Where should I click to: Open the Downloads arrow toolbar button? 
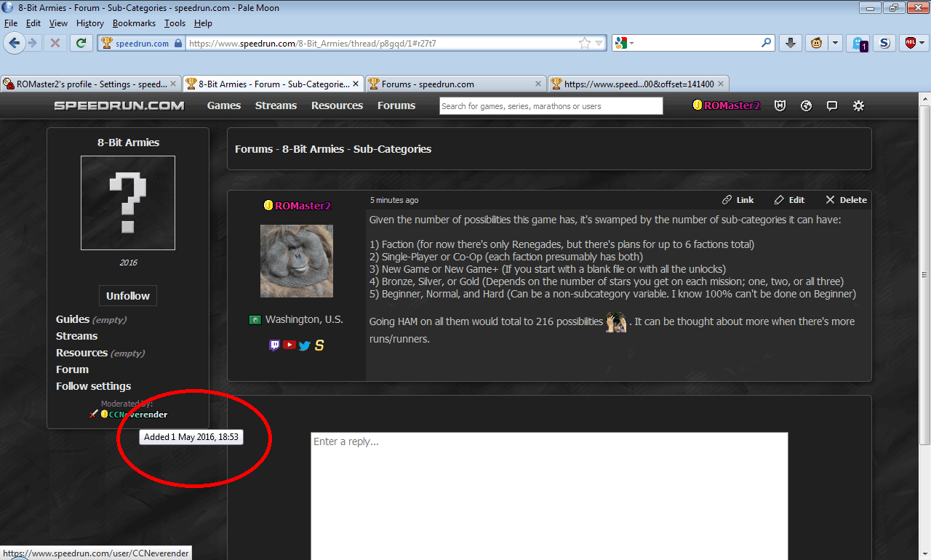tap(791, 43)
